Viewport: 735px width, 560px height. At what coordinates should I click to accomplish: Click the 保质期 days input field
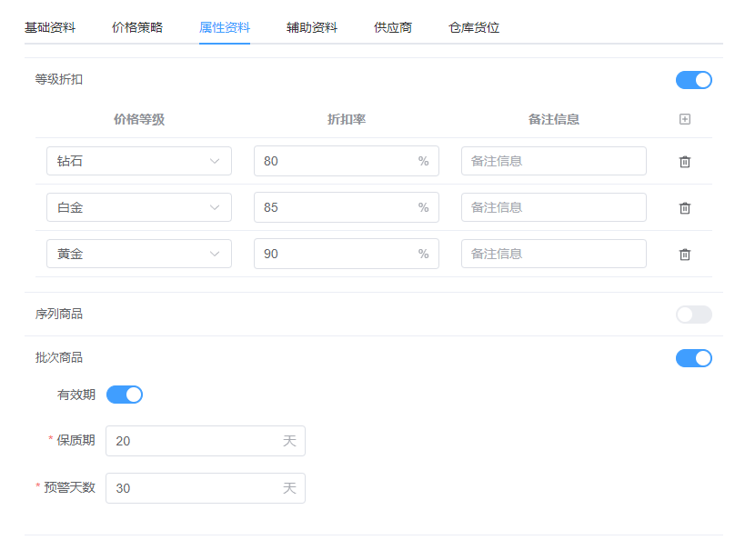[x=196, y=441]
